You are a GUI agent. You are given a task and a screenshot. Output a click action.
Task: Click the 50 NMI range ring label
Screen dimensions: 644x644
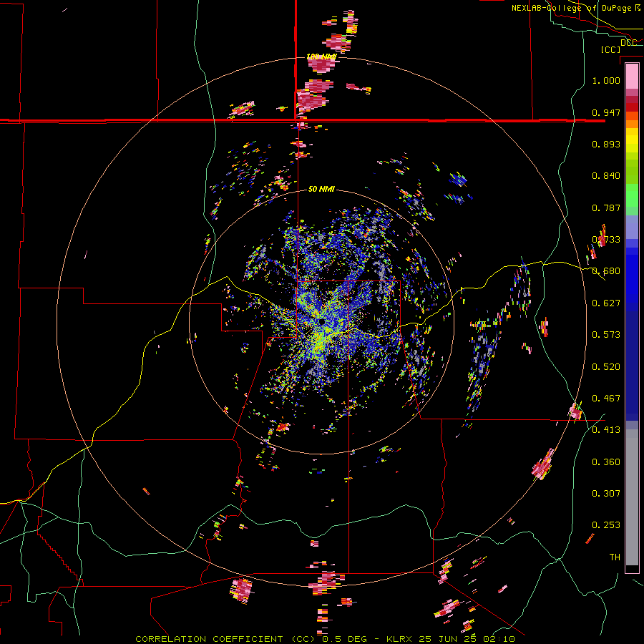[321, 190]
